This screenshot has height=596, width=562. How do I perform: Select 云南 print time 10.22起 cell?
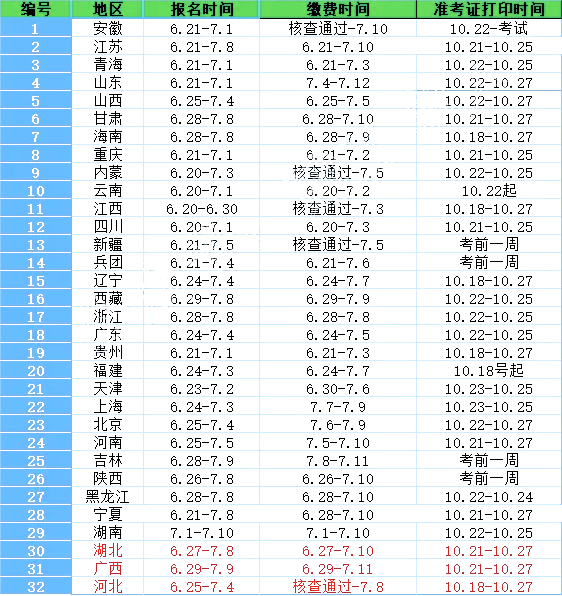click(x=489, y=190)
